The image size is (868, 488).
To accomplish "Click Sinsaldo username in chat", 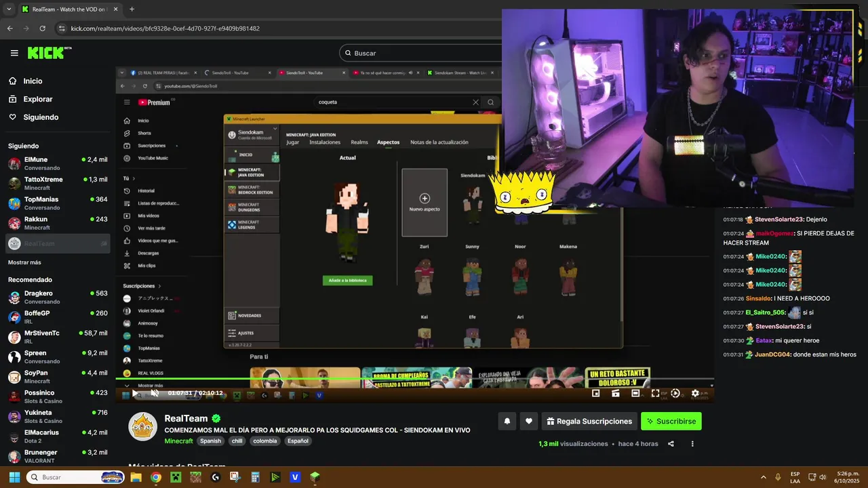I will tap(759, 298).
